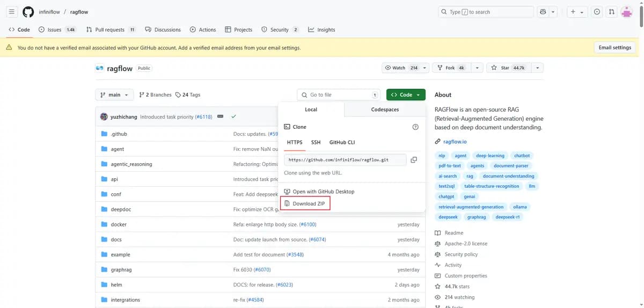This screenshot has height=308, width=644.
Task: View the commit status check mark
Action: [233, 116]
